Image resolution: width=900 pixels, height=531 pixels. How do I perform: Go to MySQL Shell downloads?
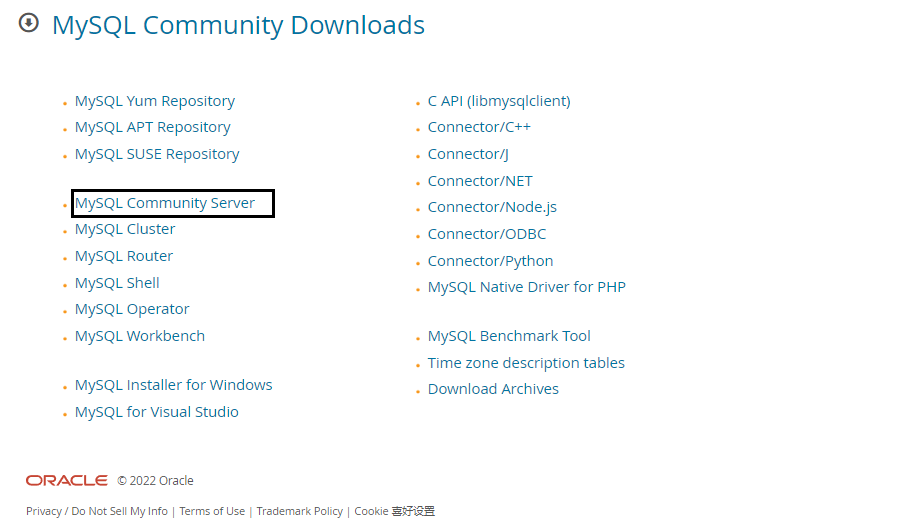[x=117, y=283]
